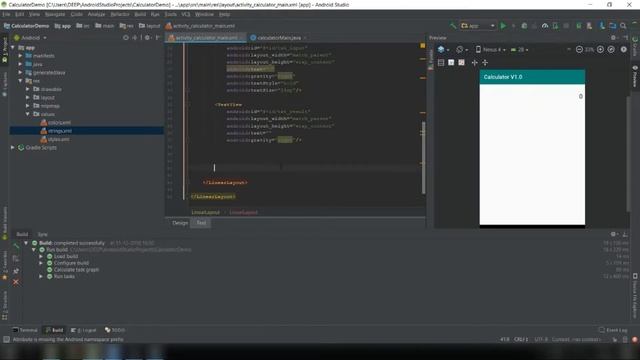Open the Android project view dropdown

(30, 38)
